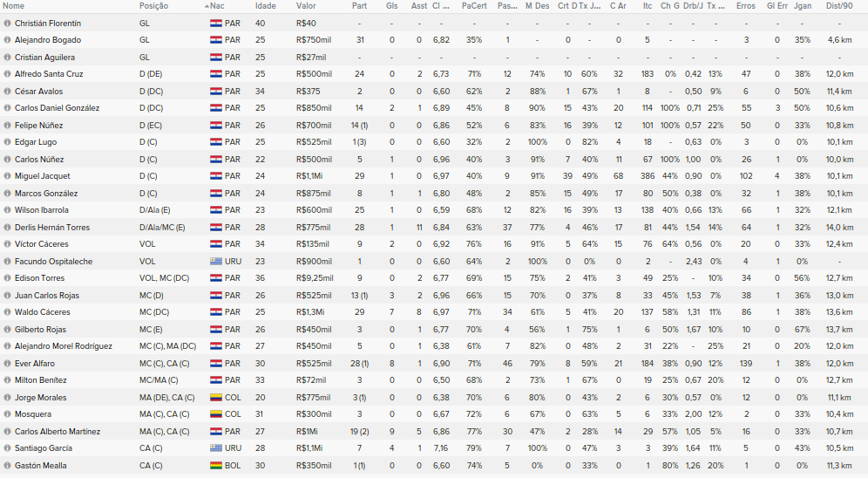Image resolution: width=868 pixels, height=478 pixels.
Task: Toggle sort on Nac column header
Action: coord(218,6)
